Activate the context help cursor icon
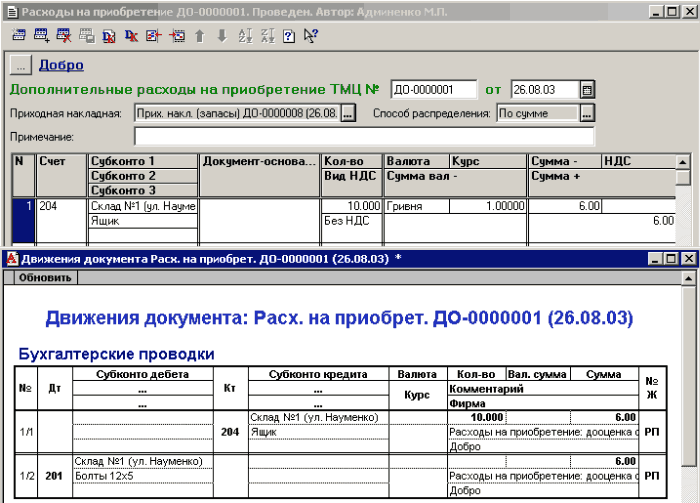This screenshot has height=503, width=700. [x=311, y=36]
